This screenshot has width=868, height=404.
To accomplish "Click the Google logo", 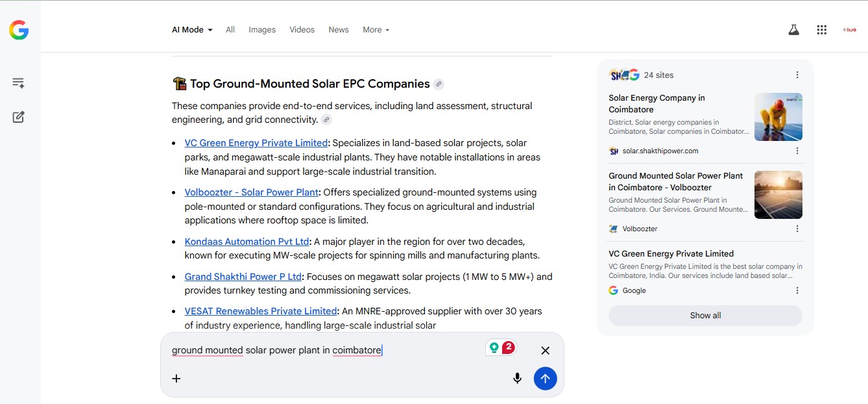I will 19,30.
